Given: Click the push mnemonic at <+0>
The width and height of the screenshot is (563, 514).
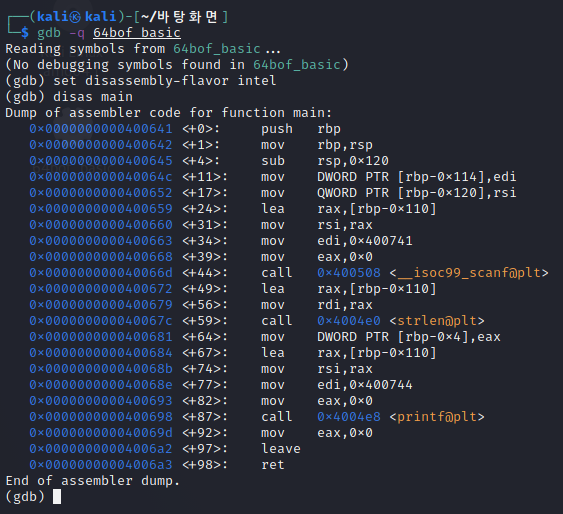Looking at the screenshot, I should pos(277,129).
